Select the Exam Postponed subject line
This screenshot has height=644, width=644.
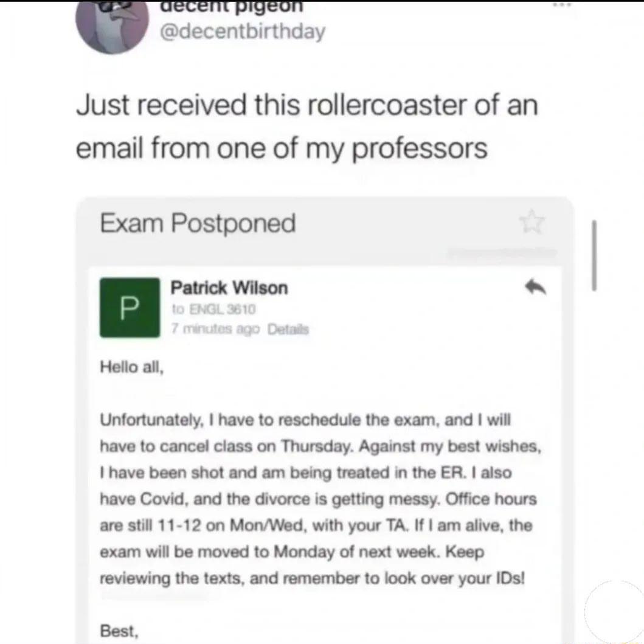click(x=197, y=223)
